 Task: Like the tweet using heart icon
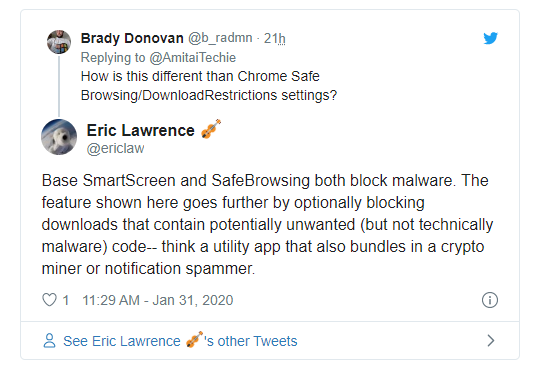pyautogui.click(x=49, y=300)
